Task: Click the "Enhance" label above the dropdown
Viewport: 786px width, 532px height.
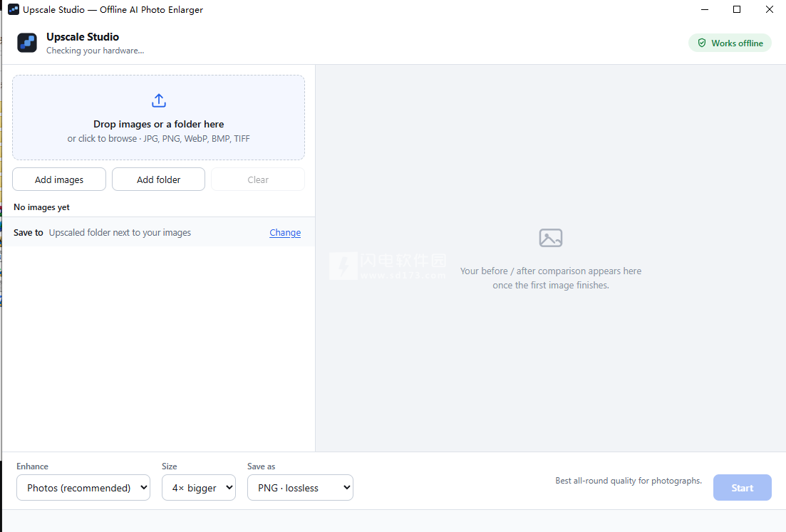Action: point(33,466)
